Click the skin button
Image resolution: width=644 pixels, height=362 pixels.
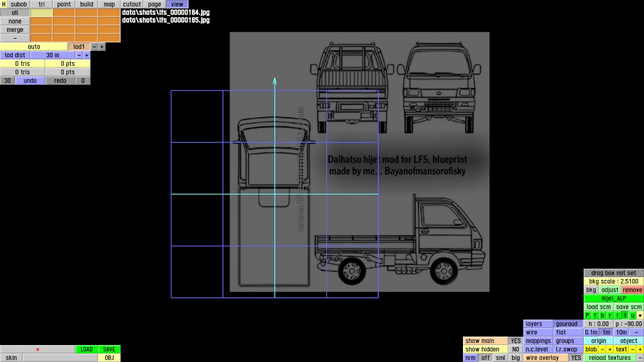tap(11, 358)
